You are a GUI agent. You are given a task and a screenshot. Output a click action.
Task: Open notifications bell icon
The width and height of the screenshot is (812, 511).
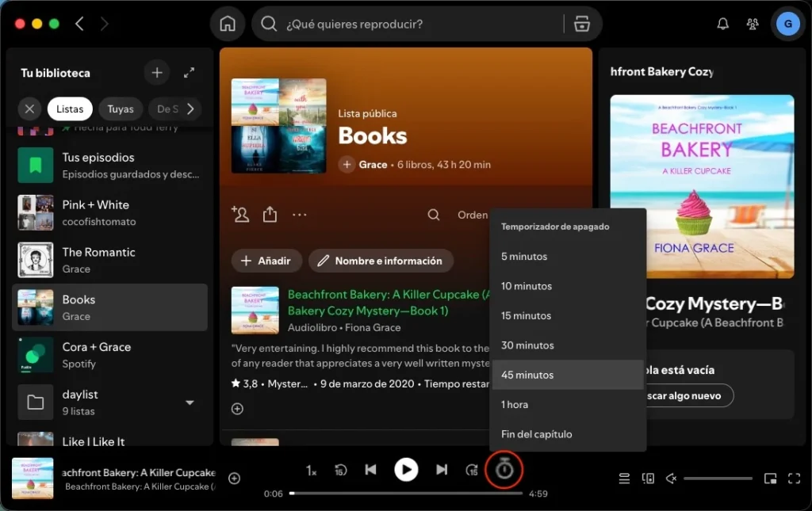pos(722,24)
